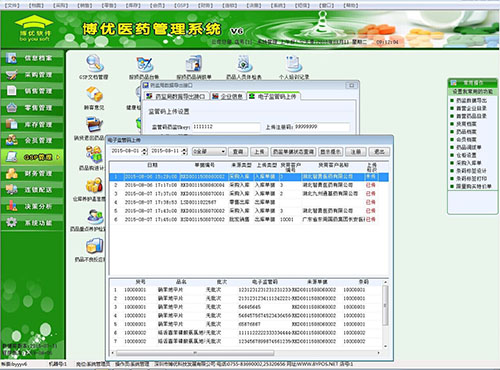Open 采购管理 in the left sidebar
This screenshot has height=370, width=500.
pos(32,75)
